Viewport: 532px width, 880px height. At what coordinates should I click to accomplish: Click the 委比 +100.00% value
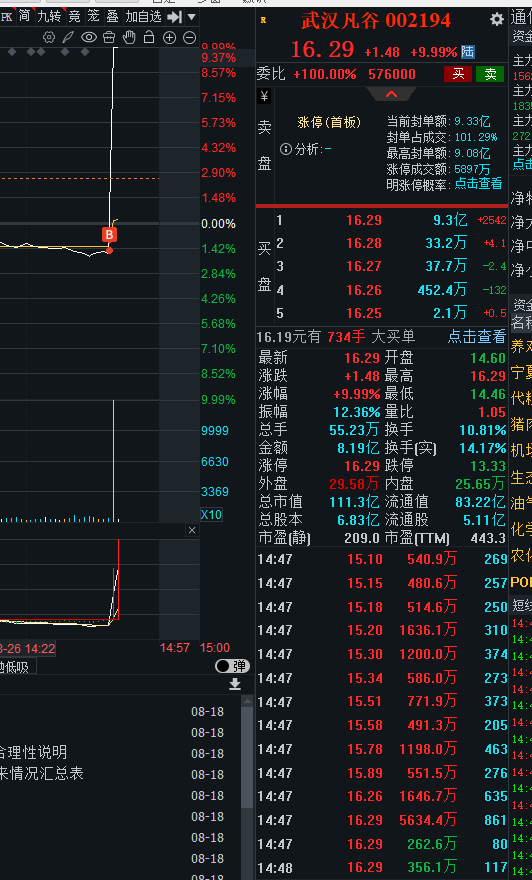tap(324, 74)
